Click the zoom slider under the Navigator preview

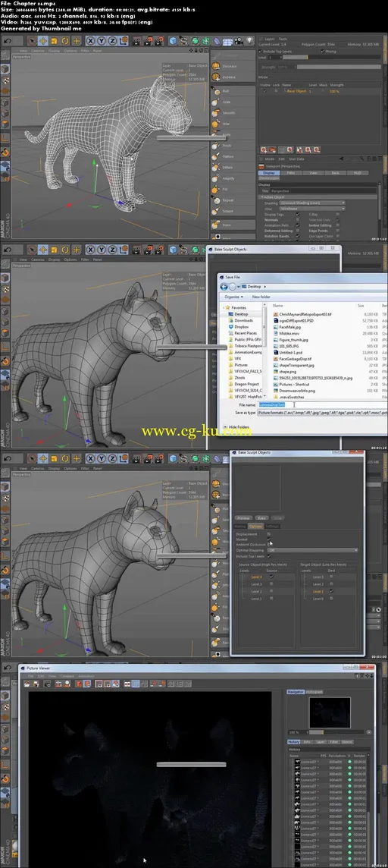[x=336, y=732]
